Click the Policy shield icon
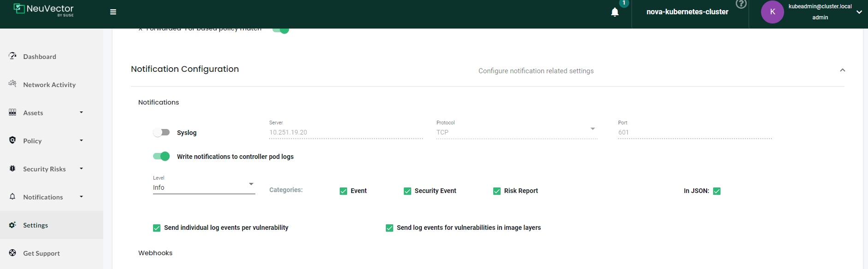The image size is (868, 269). click(12, 140)
